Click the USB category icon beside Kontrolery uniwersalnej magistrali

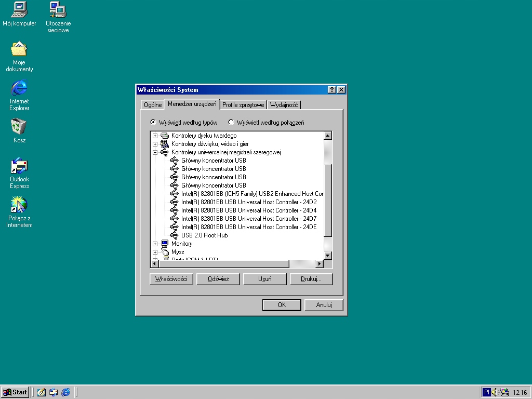coord(165,152)
